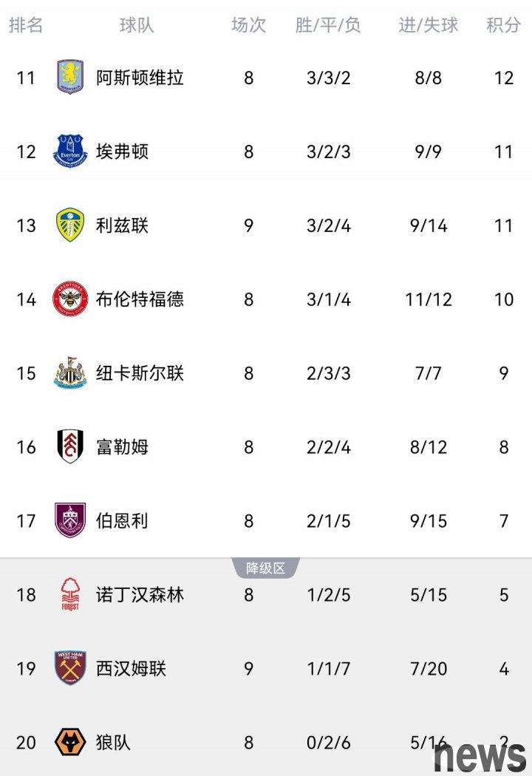Click the 纽卡斯尔联 team name
532x776 pixels.
pyautogui.click(x=140, y=373)
